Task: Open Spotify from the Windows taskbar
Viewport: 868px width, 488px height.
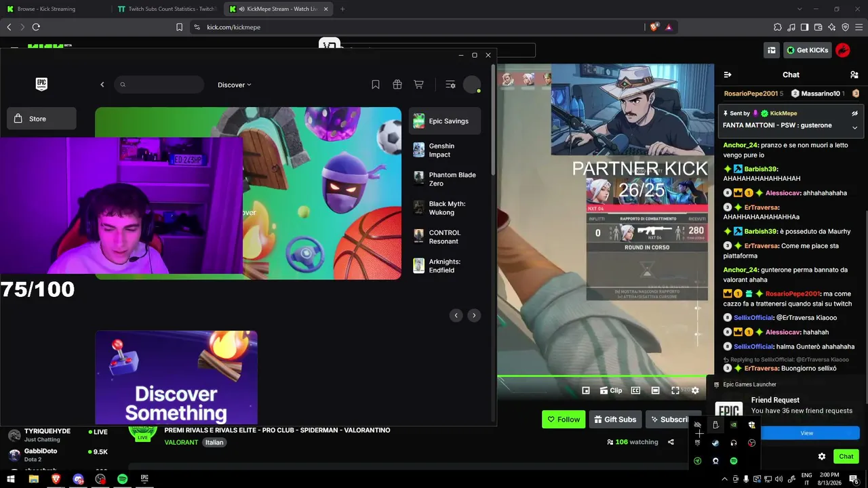Action: click(x=122, y=479)
